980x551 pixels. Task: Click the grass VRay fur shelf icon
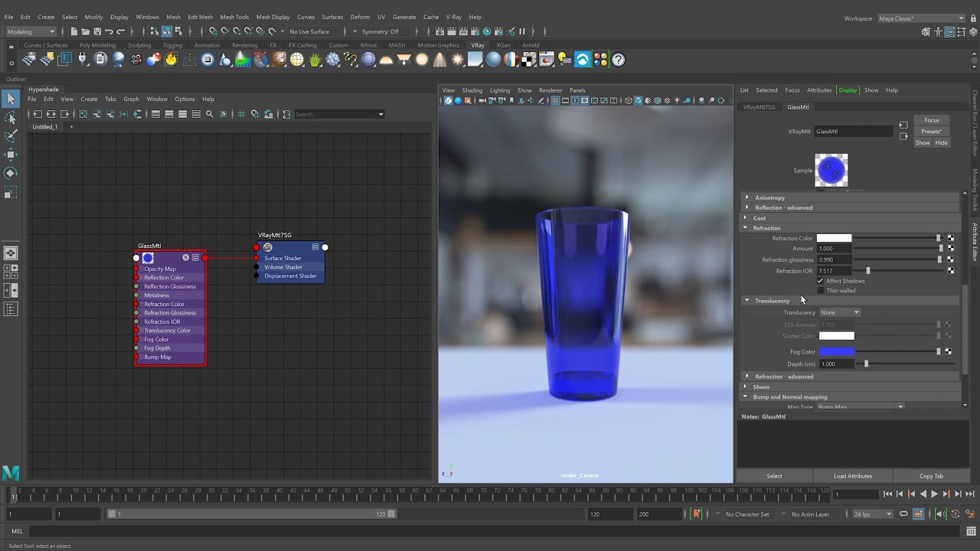tap(315, 60)
